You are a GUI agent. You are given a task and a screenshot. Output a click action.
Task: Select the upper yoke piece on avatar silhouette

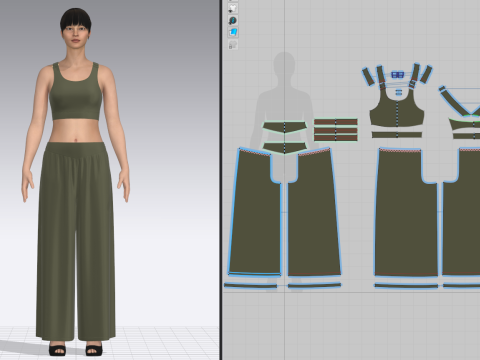(x=284, y=127)
